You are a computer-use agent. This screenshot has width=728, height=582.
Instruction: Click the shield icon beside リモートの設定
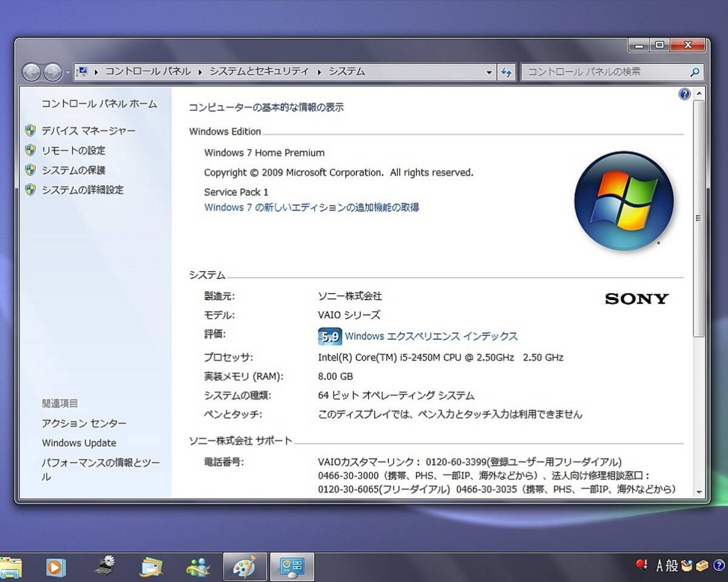(x=30, y=150)
